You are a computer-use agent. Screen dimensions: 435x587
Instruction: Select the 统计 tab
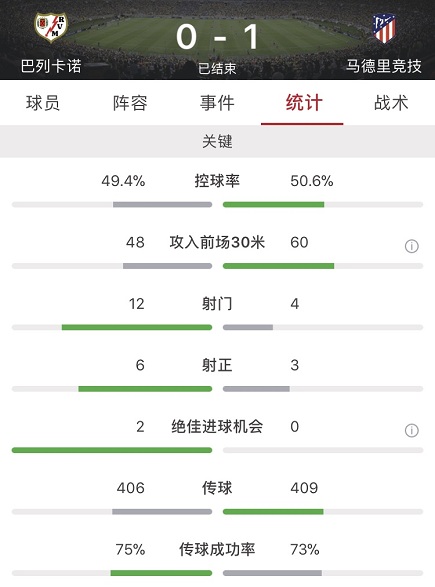[x=304, y=103]
